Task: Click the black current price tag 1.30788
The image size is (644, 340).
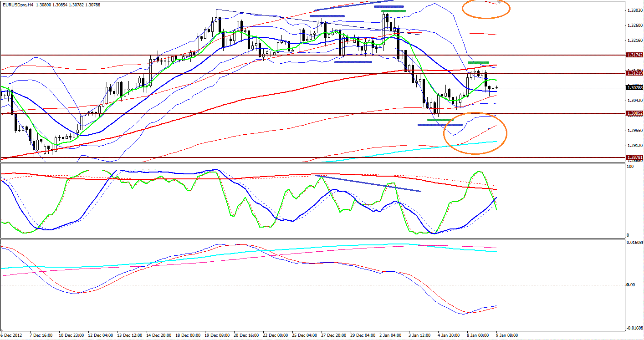Action: (x=634, y=88)
